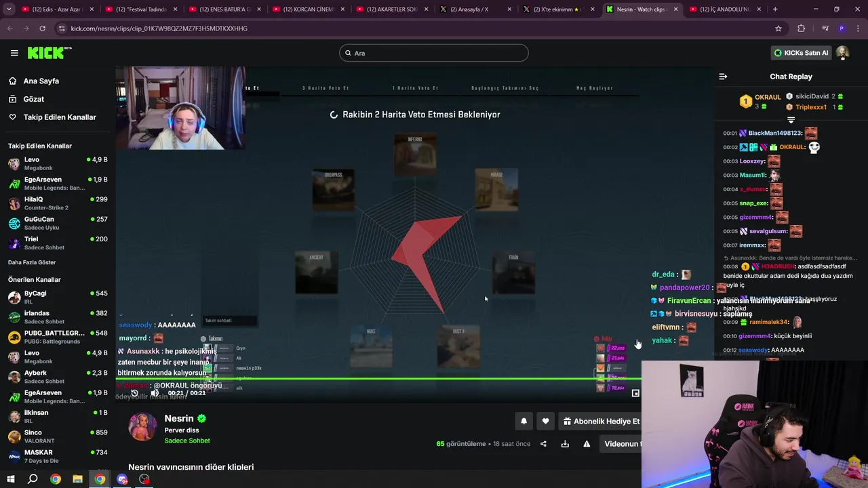Report the clip with the warning icon
Viewport: 868px width, 488px height.
tap(587, 444)
